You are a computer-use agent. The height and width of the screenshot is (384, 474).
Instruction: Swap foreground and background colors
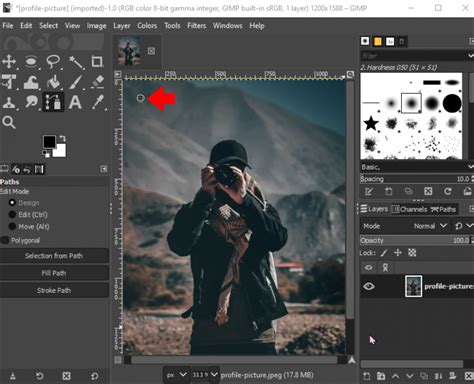62,138
